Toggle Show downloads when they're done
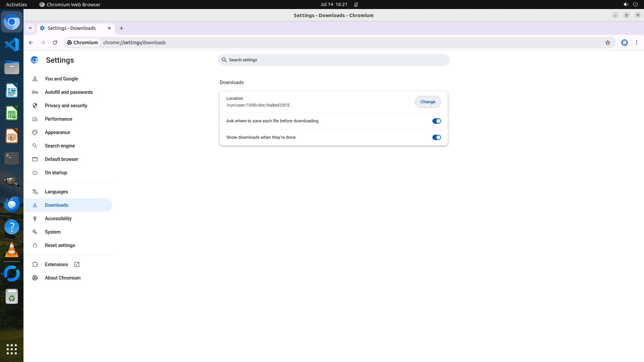Image resolution: width=644 pixels, height=362 pixels. point(436,137)
